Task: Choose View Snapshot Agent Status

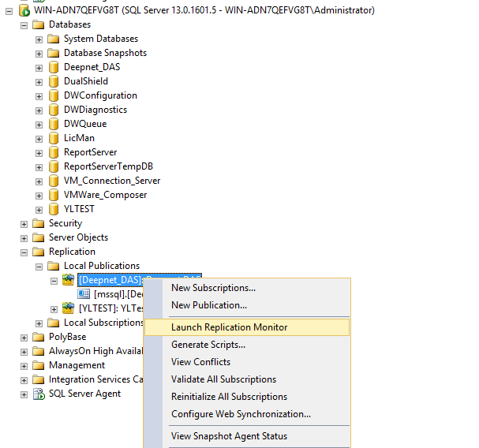Action: click(229, 436)
